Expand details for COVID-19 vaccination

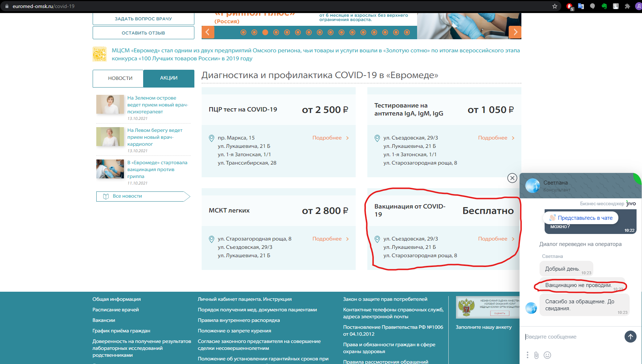[496, 239]
